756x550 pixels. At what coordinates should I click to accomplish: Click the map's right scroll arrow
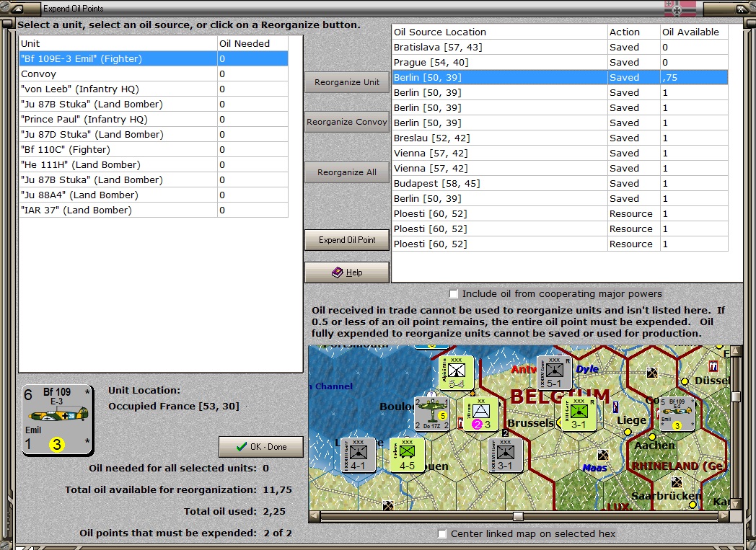point(724,516)
